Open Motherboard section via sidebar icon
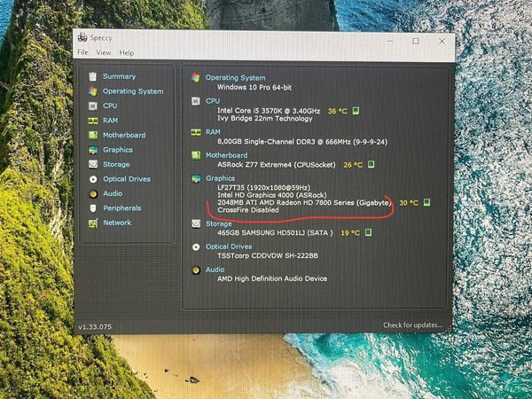 pos(91,135)
